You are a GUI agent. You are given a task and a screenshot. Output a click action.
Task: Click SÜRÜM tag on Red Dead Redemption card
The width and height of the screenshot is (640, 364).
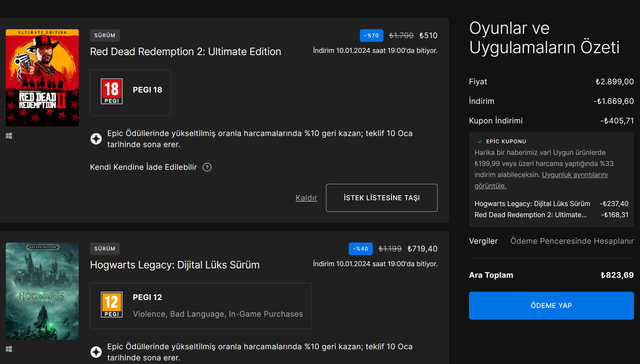(x=105, y=36)
